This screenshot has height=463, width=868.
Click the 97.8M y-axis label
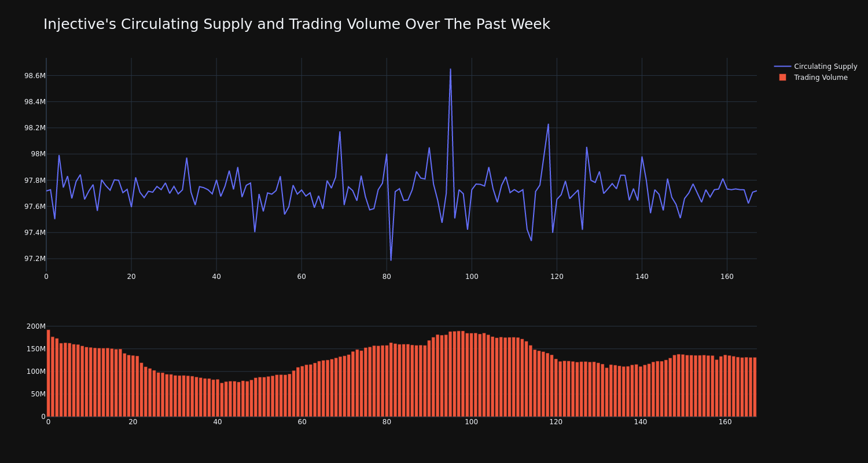click(x=35, y=181)
